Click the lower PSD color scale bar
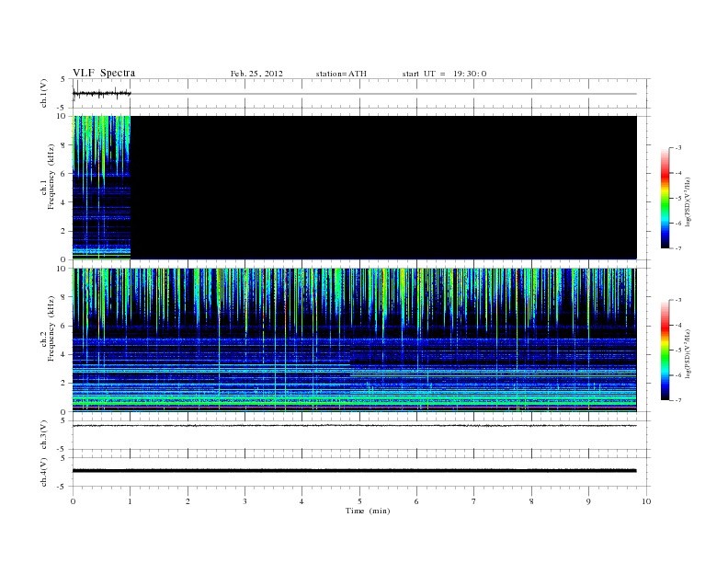728x563 pixels. (x=665, y=350)
